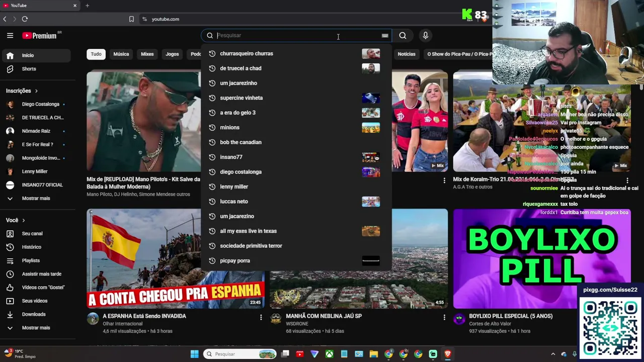Choose suggestion "luccas neto"
Viewport: 644px width, 362px height.
click(x=296, y=202)
